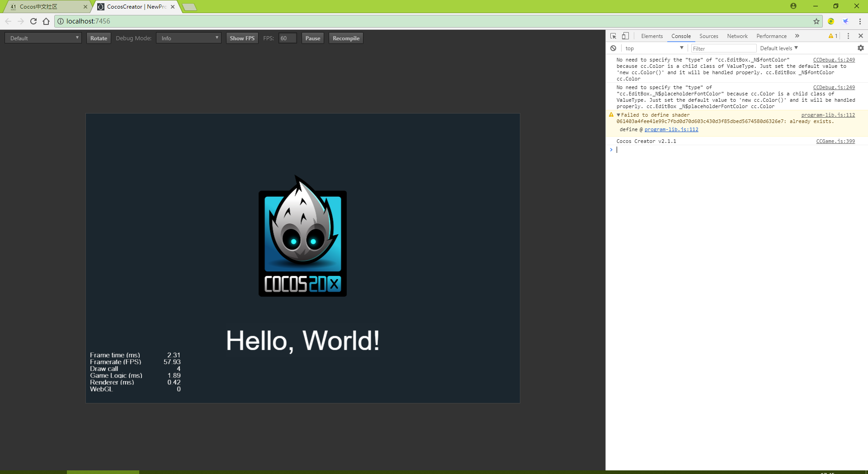Open the console context 'top' dropdown
This screenshot has height=474, width=868.
(655, 48)
